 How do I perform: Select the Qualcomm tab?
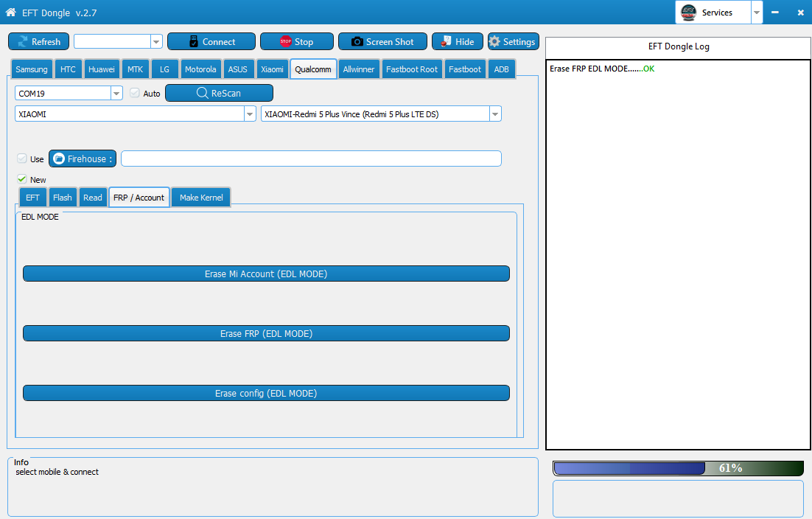(313, 69)
